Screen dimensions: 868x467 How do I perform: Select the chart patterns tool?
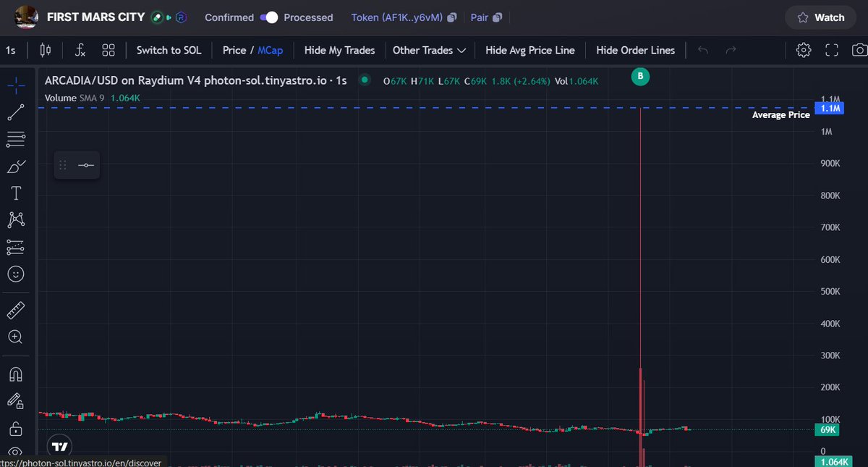pos(16,219)
